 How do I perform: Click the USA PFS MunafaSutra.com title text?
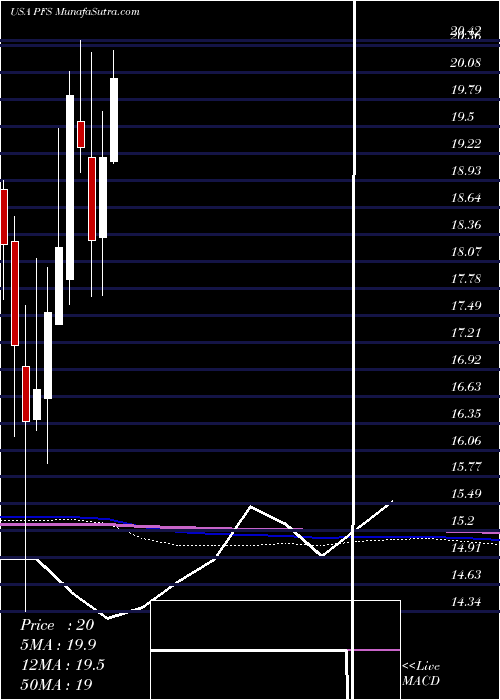point(75,12)
